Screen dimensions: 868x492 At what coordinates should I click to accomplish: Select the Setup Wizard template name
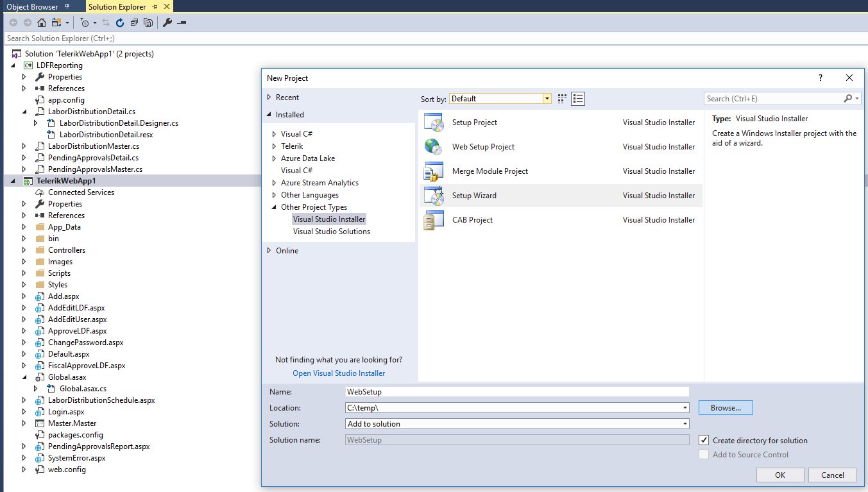point(474,196)
